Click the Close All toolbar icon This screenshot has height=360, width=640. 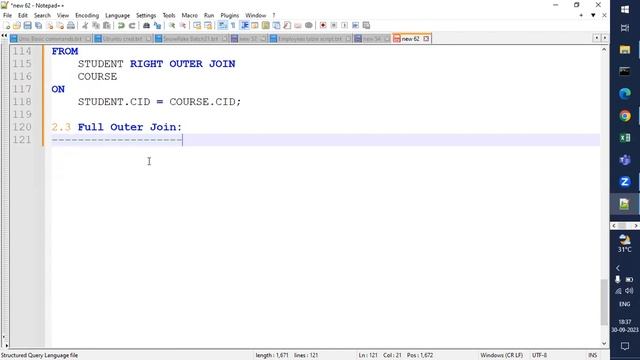[60, 25]
